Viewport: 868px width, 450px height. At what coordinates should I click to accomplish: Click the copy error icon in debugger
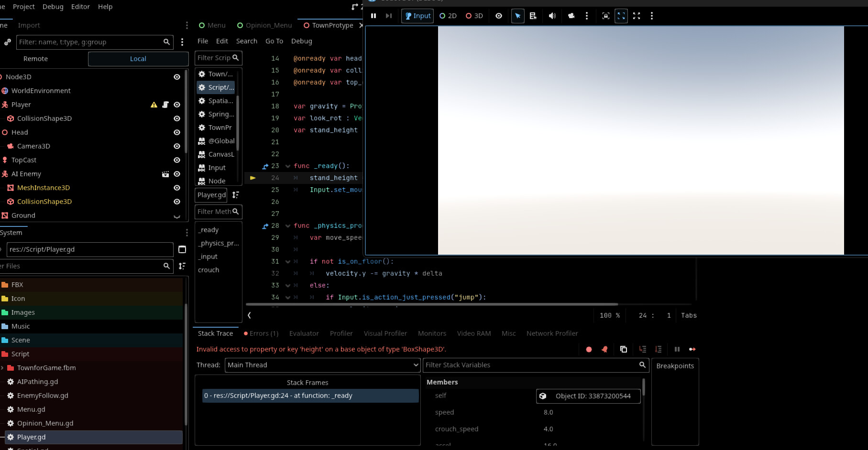click(x=624, y=349)
